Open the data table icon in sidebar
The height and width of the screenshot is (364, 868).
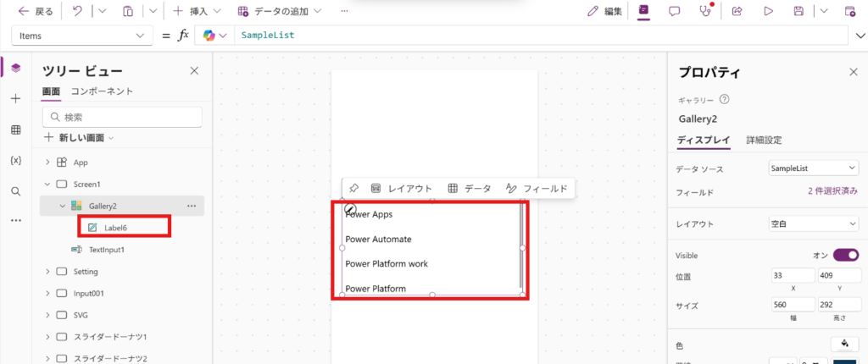point(15,130)
